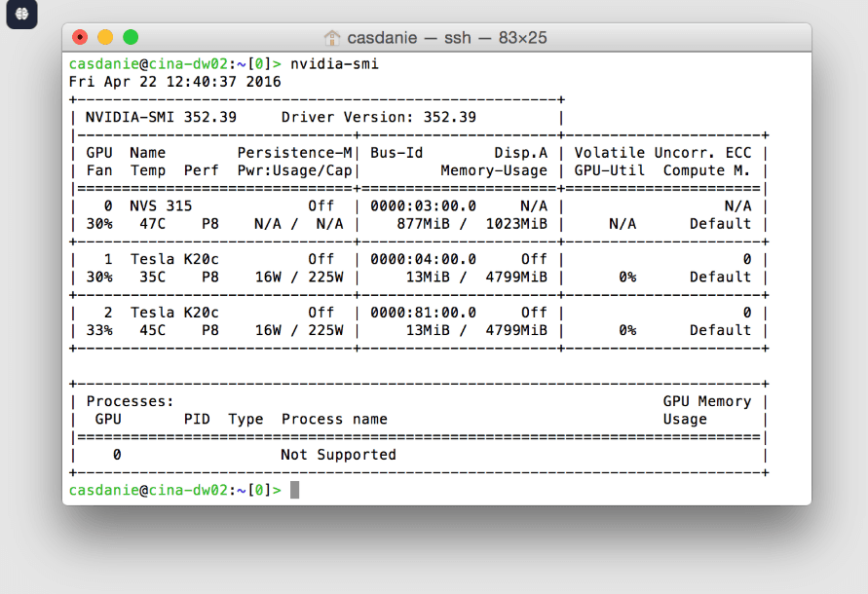Click the 'Tesla K20c' name for GPU 1
This screenshot has height=594, width=868.
174,259
